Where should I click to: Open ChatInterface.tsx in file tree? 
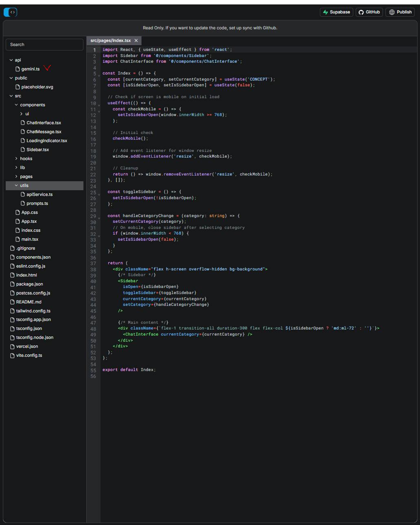[44, 123]
